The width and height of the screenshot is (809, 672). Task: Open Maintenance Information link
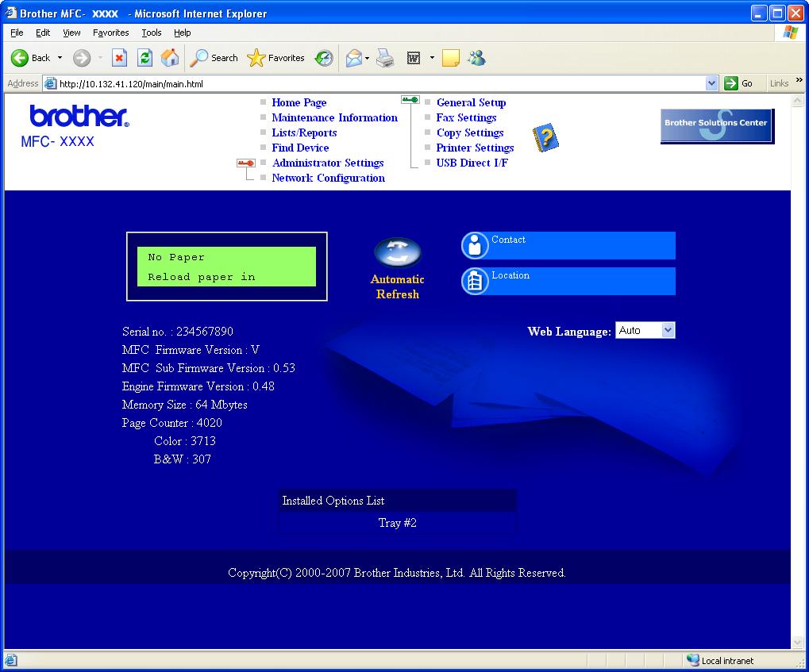[335, 117]
